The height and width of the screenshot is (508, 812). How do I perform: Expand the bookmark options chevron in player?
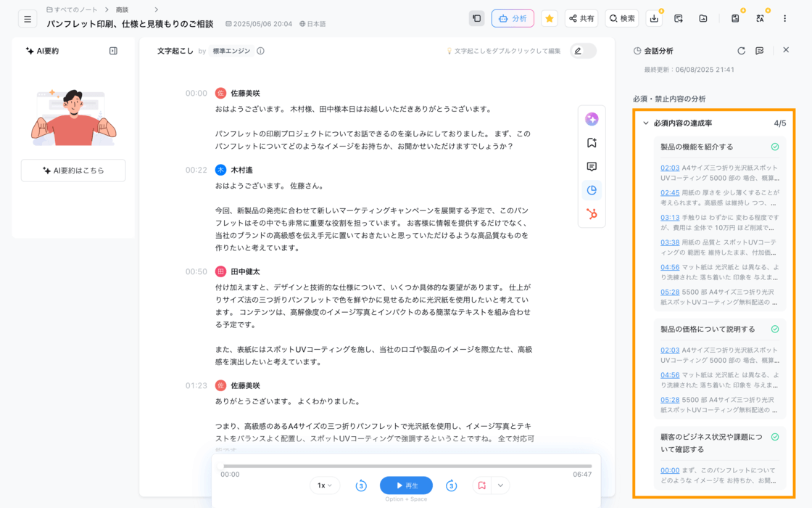[x=500, y=486]
